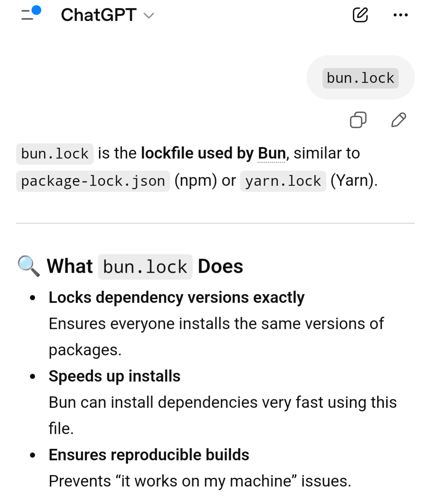Open the dotted-underlined Bun link
This screenshot has height=504, width=431.
272,154
